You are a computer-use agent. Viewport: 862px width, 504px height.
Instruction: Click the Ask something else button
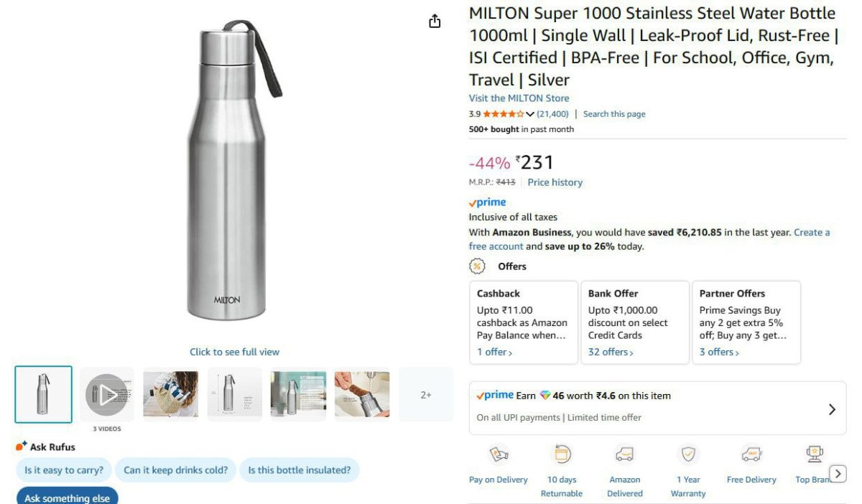click(67, 498)
